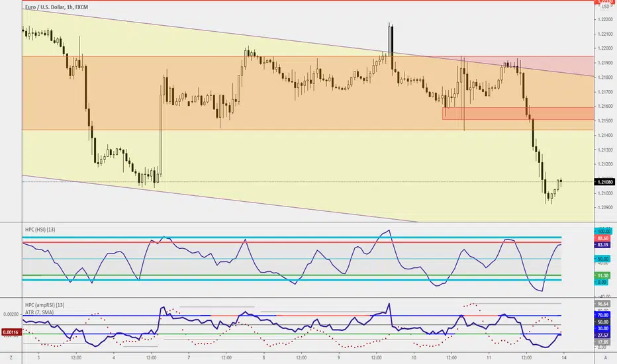Open the USD currency selector
This screenshot has height=364, width=617.
(x=606, y=7)
